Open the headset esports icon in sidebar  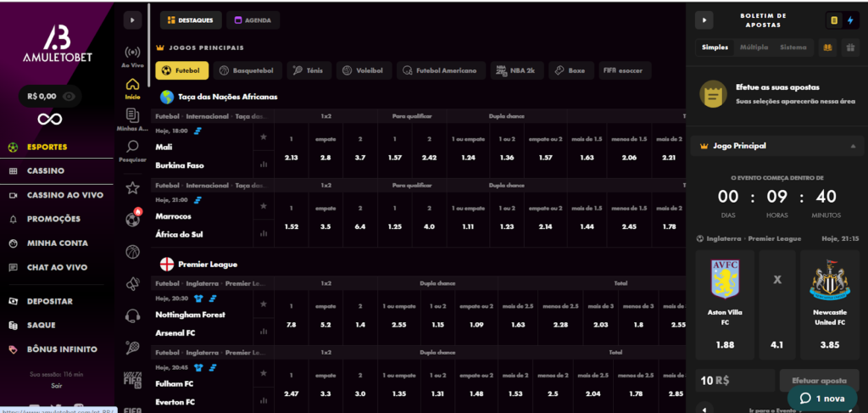point(132,315)
